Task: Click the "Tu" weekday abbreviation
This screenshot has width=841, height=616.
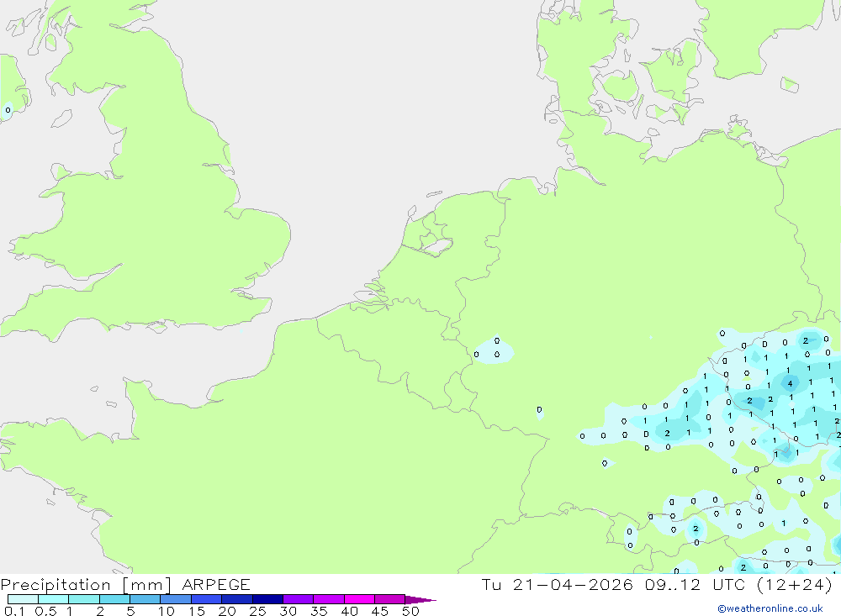Action: [x=491, y=584]
